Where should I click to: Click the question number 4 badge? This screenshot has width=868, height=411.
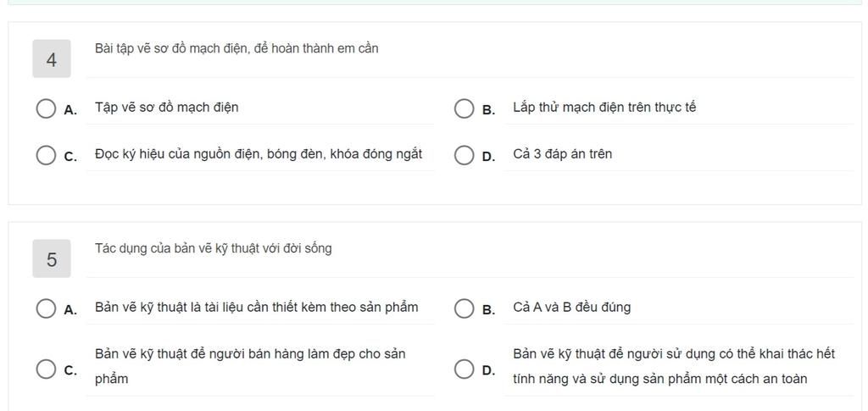pos(52,60)
